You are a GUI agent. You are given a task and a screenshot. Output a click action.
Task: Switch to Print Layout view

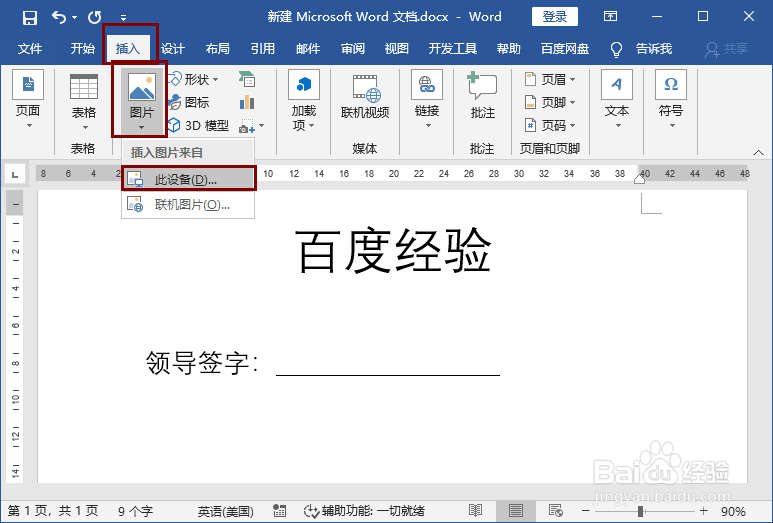(x=516, y=511)
